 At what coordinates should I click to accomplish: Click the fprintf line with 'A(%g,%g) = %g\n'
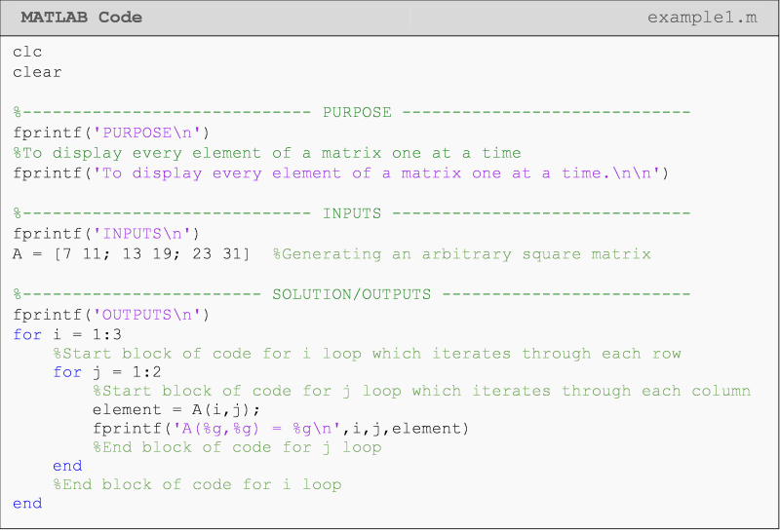point(281,429)
